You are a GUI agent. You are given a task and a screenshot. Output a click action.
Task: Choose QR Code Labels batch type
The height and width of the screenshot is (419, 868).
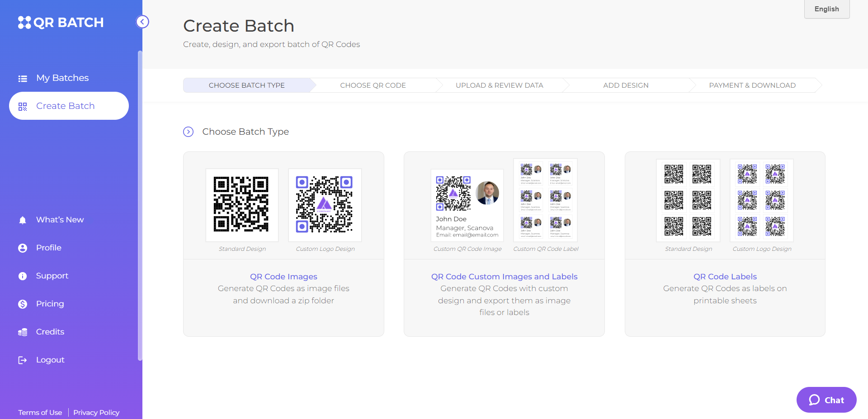(725, 244)
